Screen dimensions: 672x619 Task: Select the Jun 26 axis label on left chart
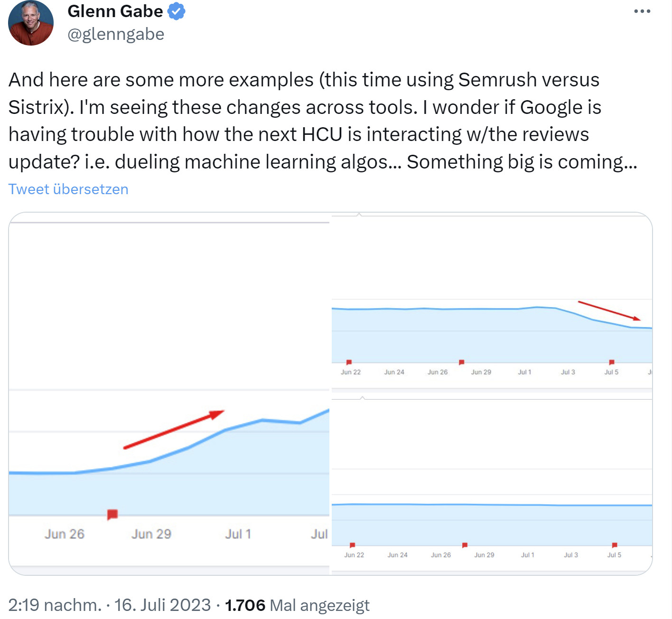[64, 534]
